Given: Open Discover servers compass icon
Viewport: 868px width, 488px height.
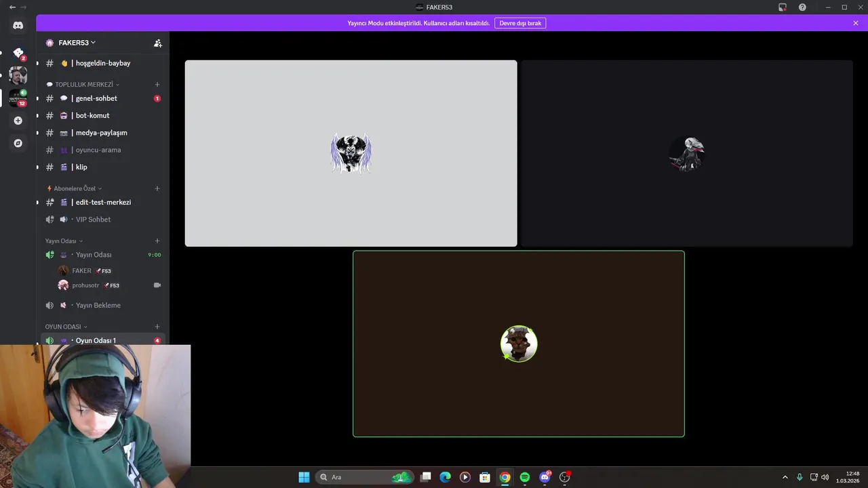Looking at the screenshot, I should click(18, 143).
